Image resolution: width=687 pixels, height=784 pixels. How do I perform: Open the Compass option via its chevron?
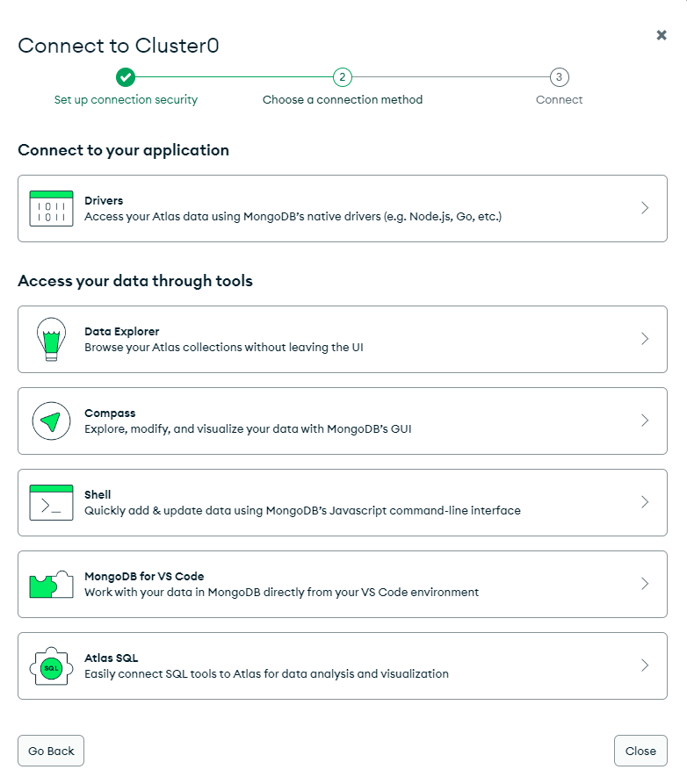tap(645, 421)
